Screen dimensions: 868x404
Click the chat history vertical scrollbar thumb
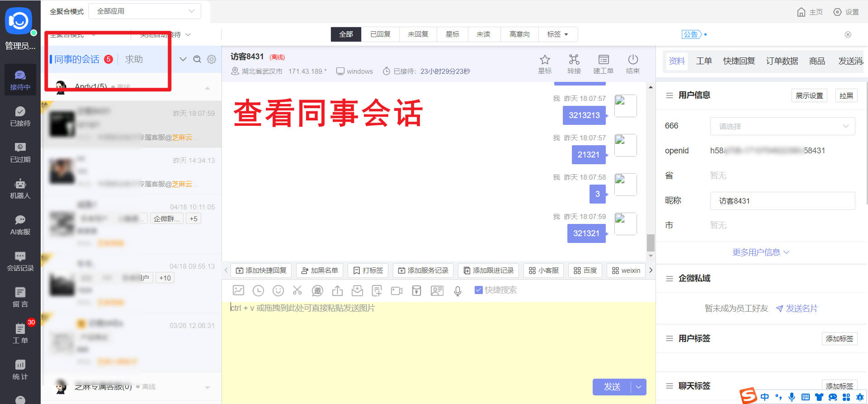[651, 242]
